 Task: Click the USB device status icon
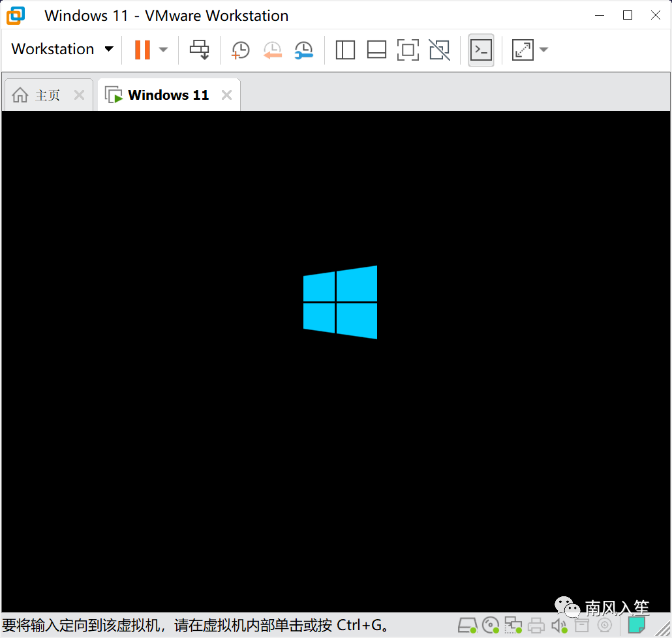[581, 625]
